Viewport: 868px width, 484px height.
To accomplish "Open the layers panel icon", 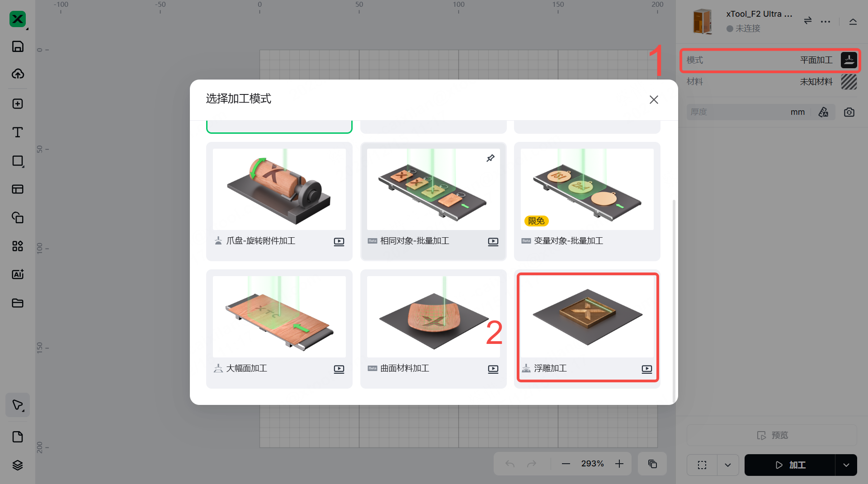I will point(18,465).
